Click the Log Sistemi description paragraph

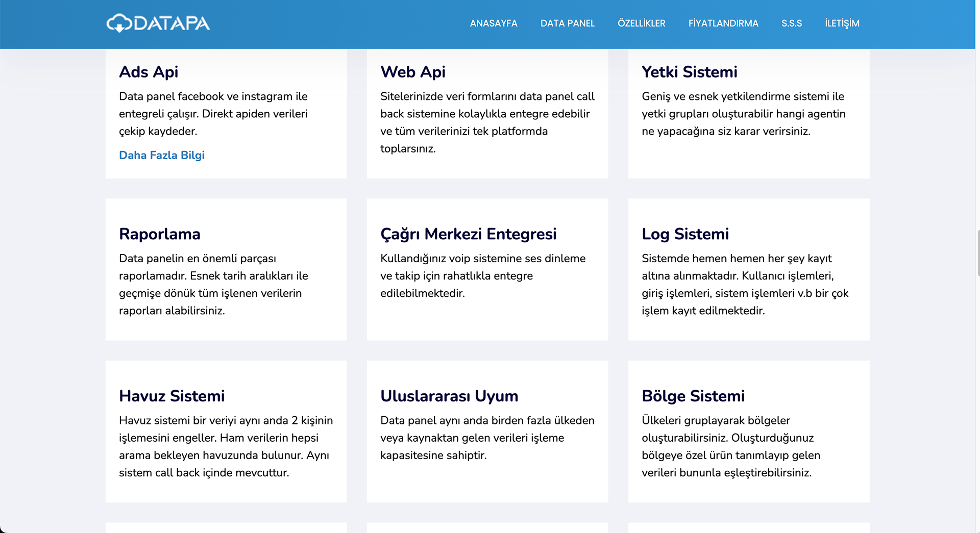coord(745,285)
